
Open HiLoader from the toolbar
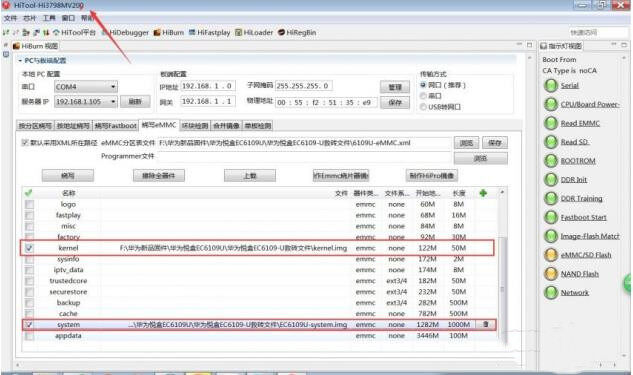point(254,32)
